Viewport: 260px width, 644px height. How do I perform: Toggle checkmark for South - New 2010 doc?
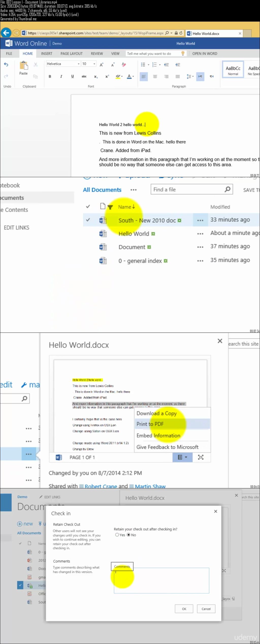[x=88, y=220]
